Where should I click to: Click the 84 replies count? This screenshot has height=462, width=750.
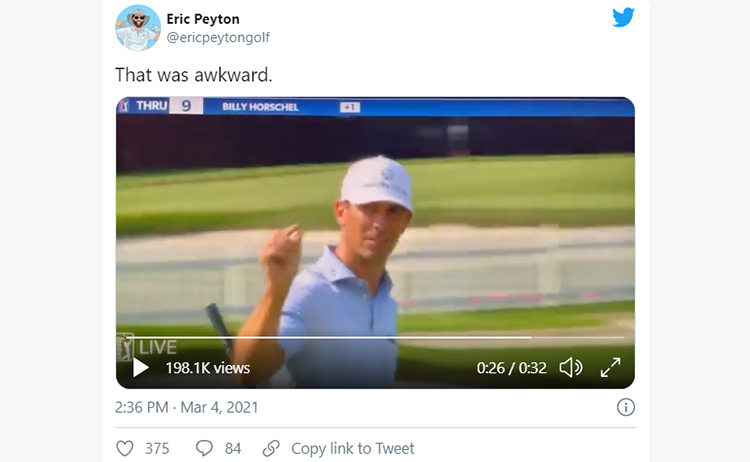233,449
